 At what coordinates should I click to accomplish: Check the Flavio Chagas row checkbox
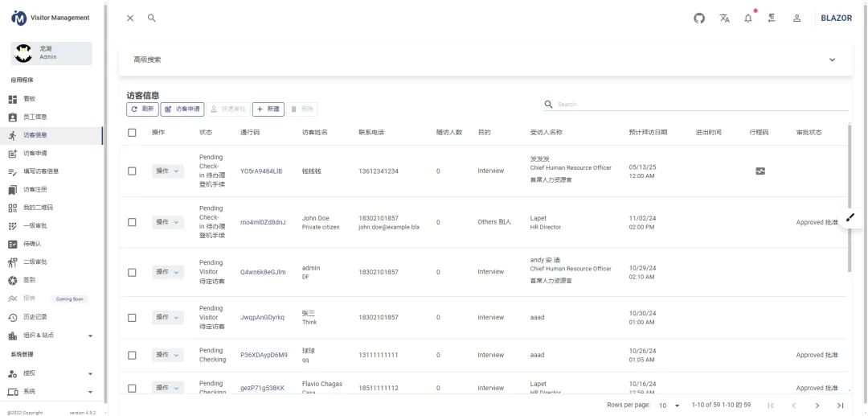[x=132, y=389]
